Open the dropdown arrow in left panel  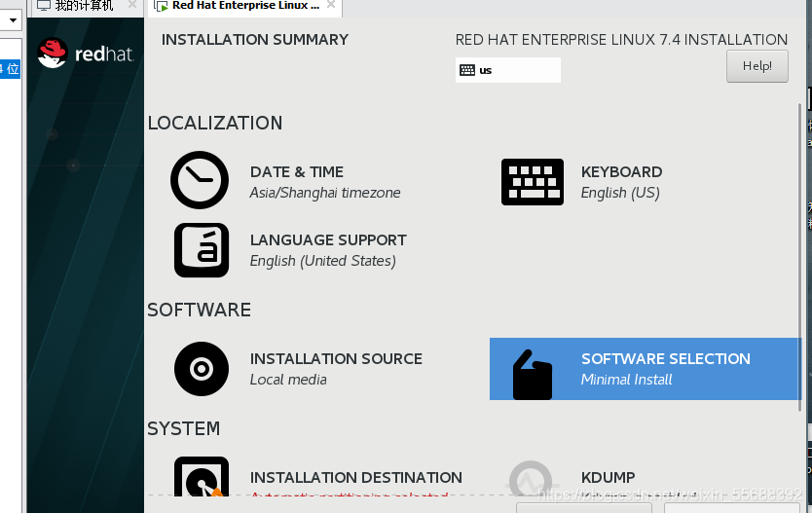point(13,20)
